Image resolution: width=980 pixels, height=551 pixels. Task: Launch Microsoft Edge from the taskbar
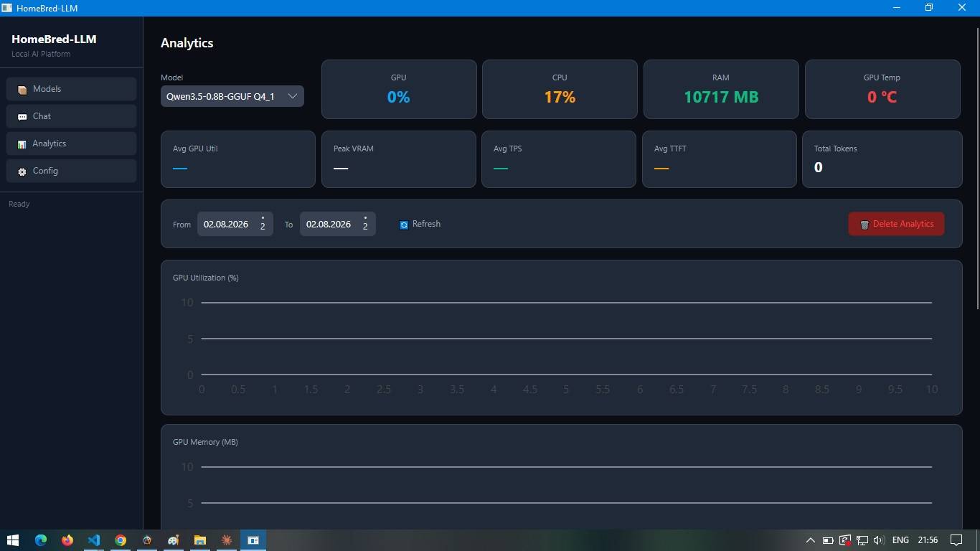(x=40, y=540)
